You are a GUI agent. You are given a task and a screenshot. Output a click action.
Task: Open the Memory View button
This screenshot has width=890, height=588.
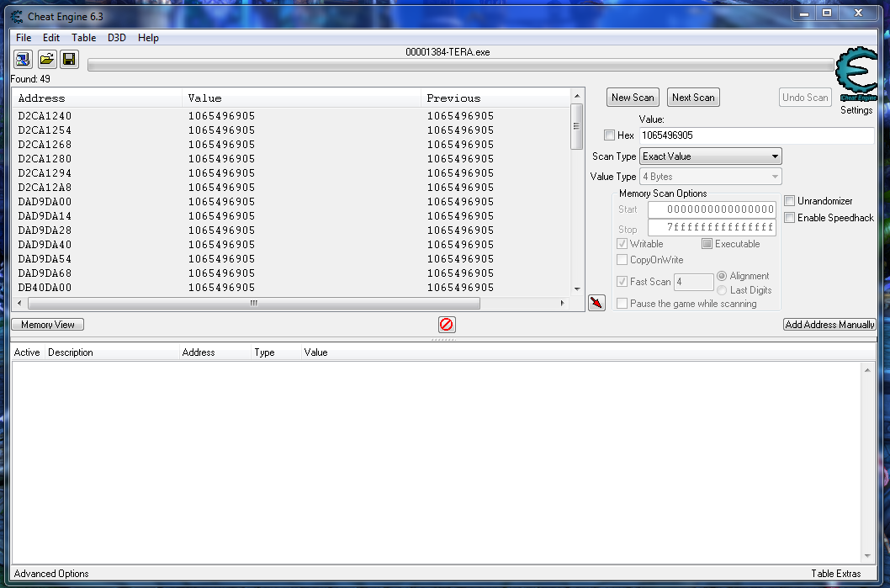click(48, 325)
